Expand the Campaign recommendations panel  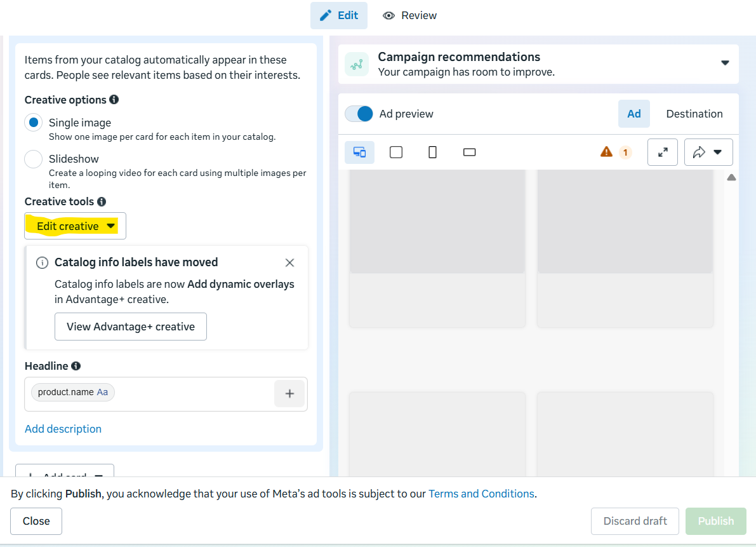[x=725, y=63]
